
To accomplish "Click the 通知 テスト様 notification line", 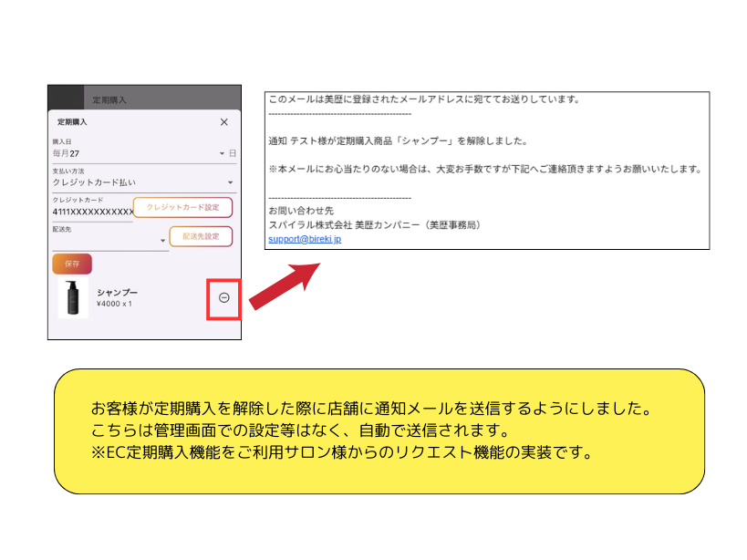I will point(398,140).
